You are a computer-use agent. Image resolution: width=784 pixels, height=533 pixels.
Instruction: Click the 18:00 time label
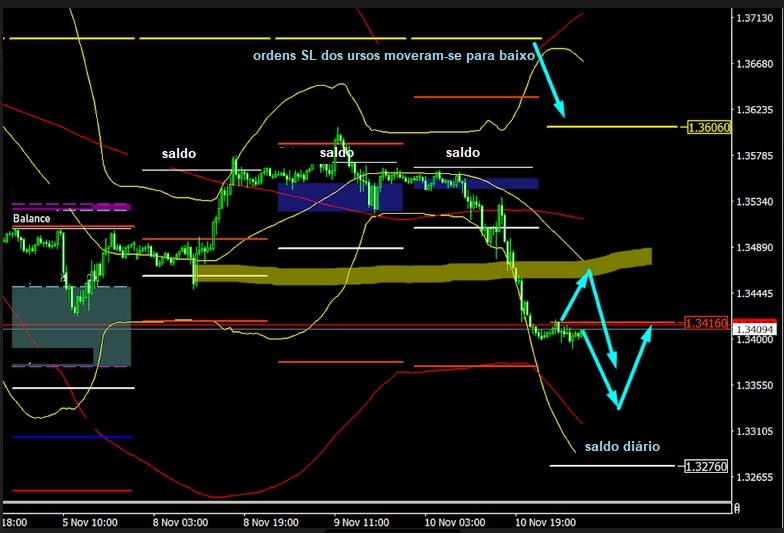click(x=14, y=522)
